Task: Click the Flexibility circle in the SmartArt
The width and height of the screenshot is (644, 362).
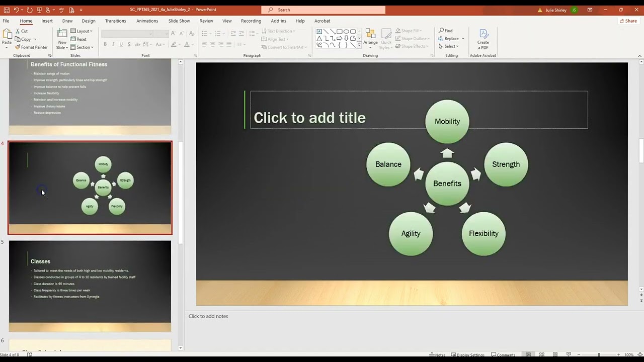Action: coord(484,233)
